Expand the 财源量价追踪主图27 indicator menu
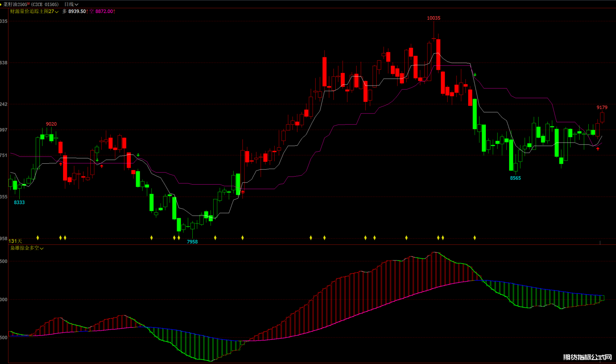 34,11
